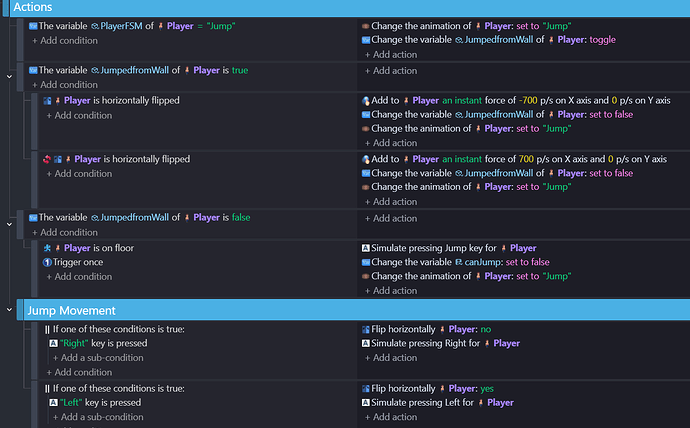Click the 700 force value
Image resolution: width=690 pixels, height=428 pixels.
click(x=526, y=159)
